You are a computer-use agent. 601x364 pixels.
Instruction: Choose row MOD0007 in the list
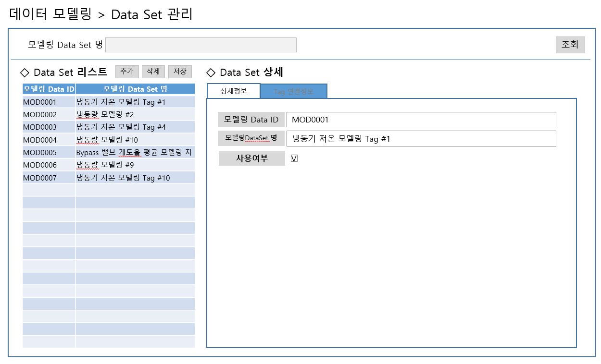pyautogui.click(x=108, y=178)
